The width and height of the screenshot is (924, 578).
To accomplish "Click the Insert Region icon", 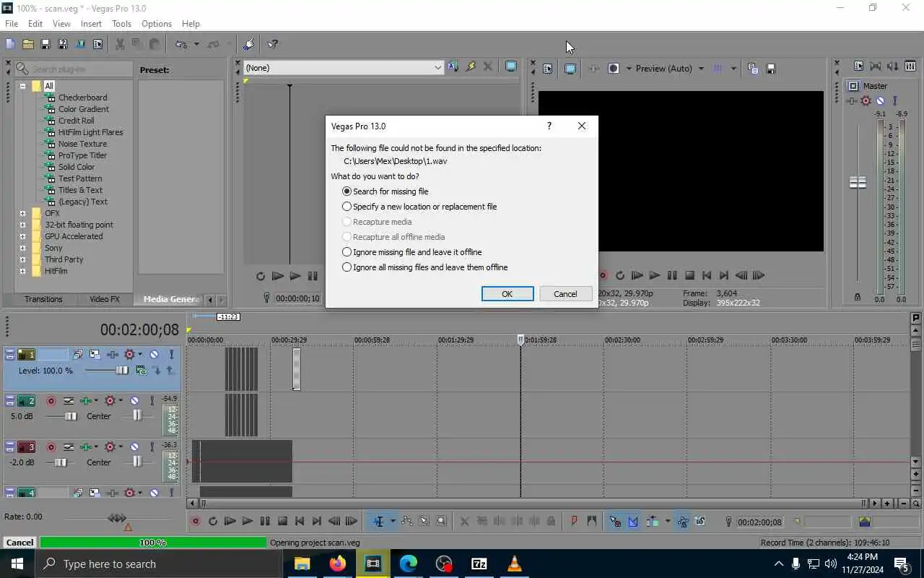I will tap(592, 521).
